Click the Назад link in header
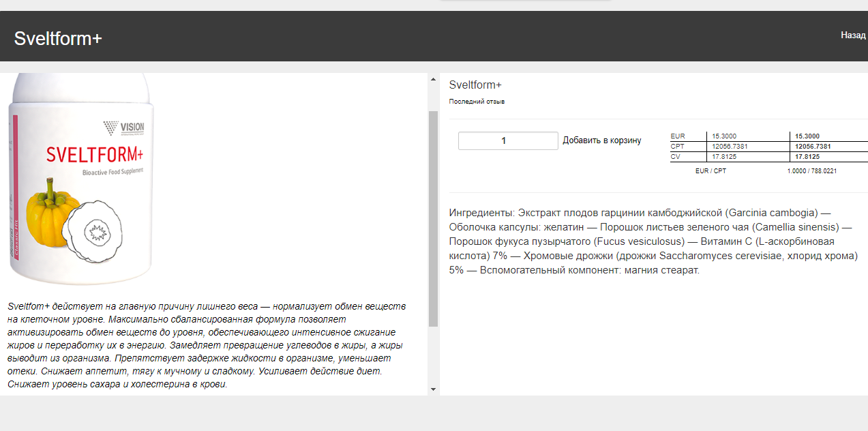Viewport: 868px width, 431px height. click(853, 35)
